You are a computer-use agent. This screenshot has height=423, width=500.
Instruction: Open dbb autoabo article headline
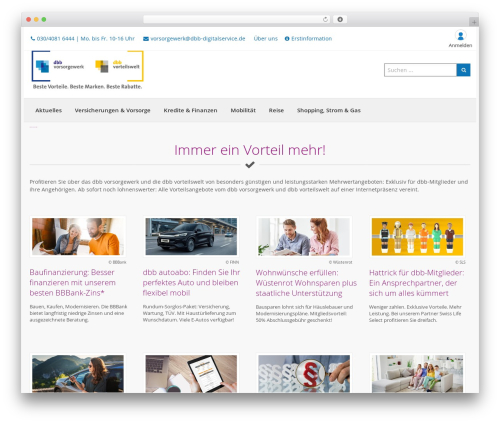click(191, 283)
